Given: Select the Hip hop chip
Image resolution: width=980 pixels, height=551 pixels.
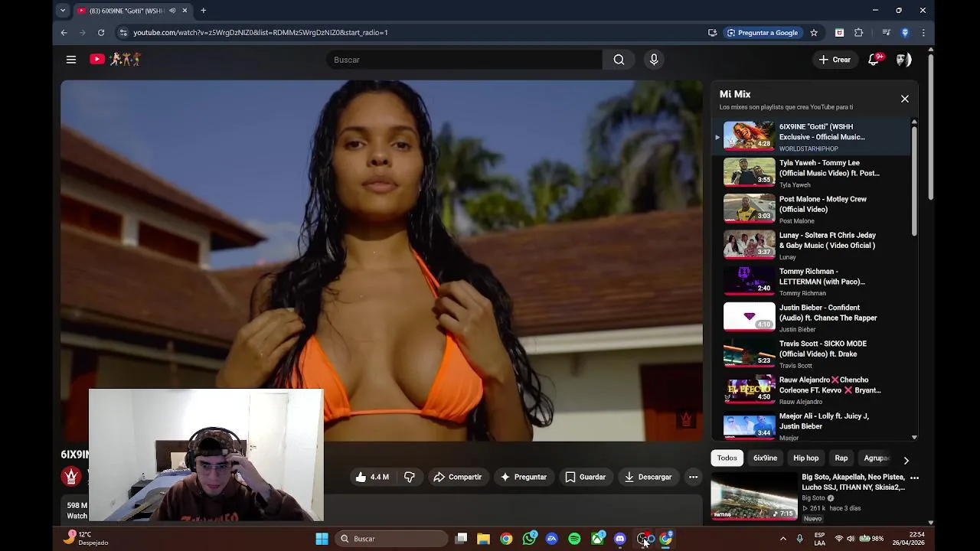Looking at the screenshot, I should [805, 458].
